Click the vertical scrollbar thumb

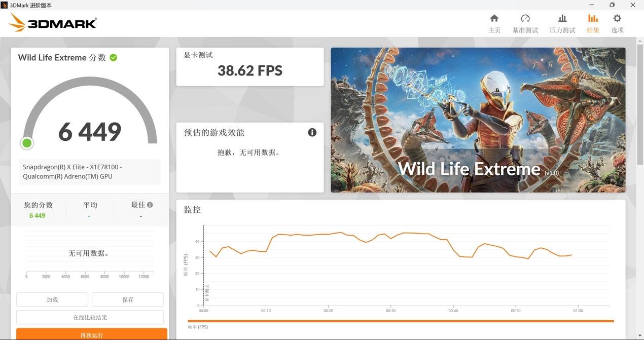(x=640, y=104)
